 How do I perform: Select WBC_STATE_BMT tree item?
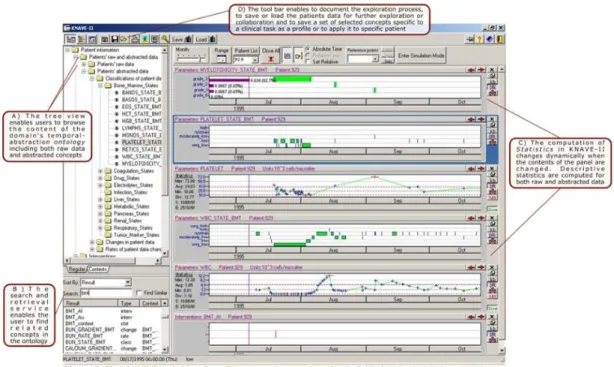(141, 156)
